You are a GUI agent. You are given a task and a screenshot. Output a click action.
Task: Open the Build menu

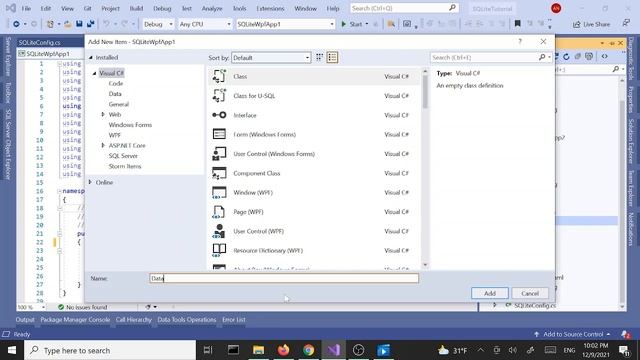pyautogui.click(x=136, y=8)
